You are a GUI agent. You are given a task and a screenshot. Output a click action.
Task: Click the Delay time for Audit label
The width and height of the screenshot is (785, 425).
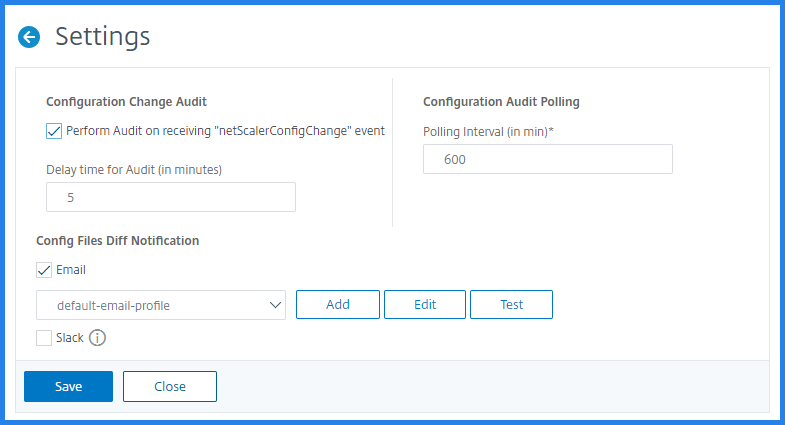[x=134, y=170]
